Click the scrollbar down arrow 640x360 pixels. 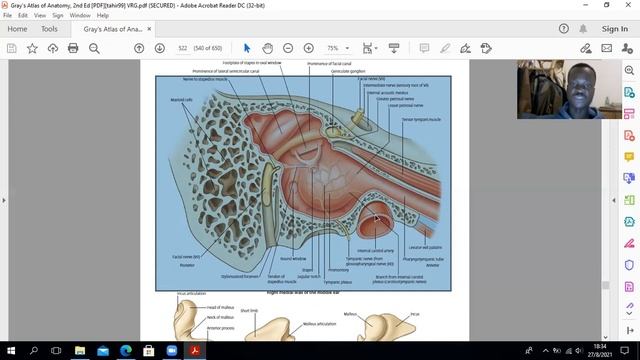pos(606,337)
